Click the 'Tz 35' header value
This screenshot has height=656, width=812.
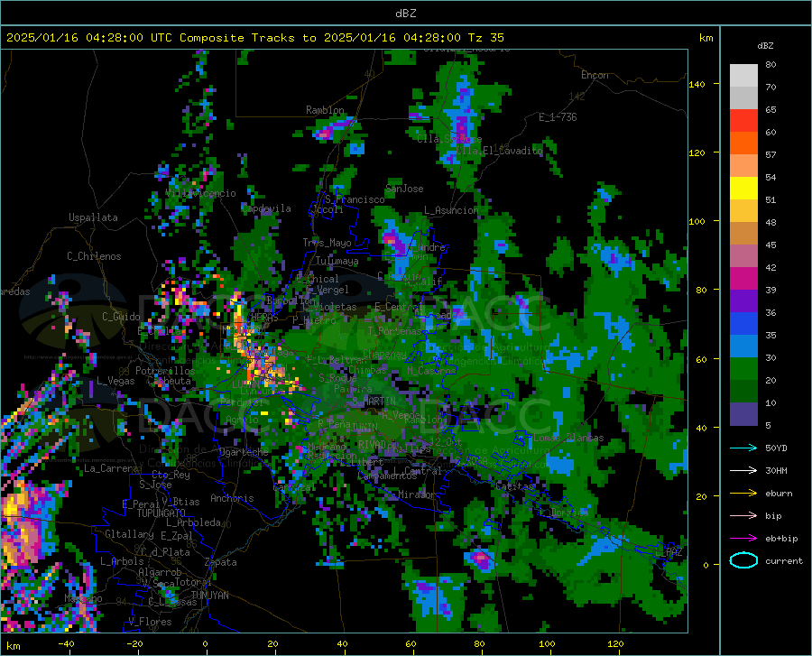(486, 38)
